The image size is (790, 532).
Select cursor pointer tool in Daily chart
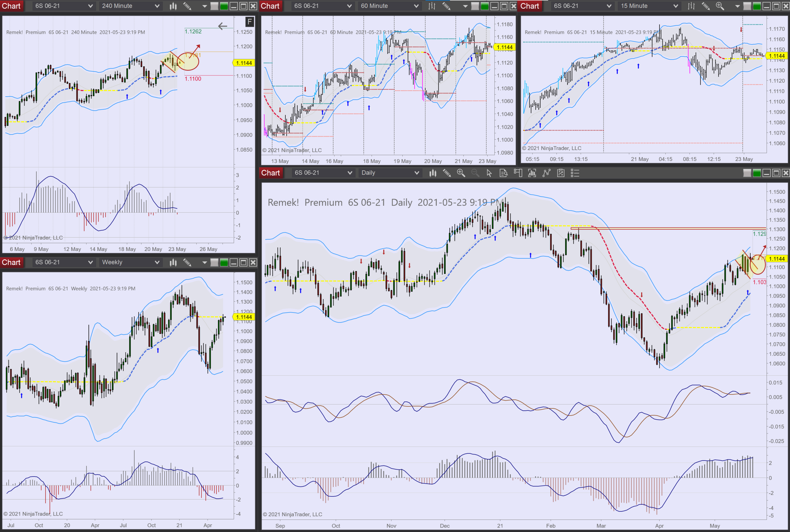coord(489,173)
